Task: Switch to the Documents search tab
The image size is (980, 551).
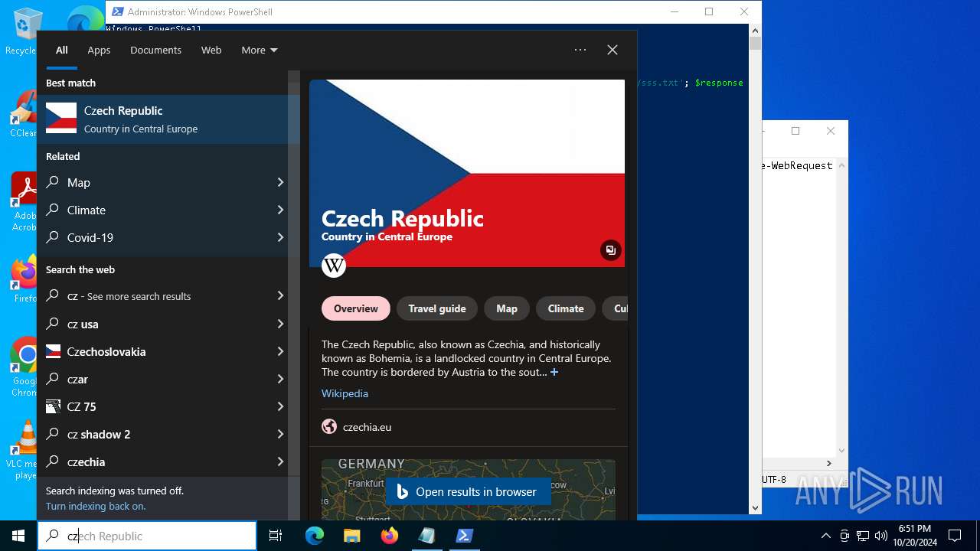Action: point(155,50)
